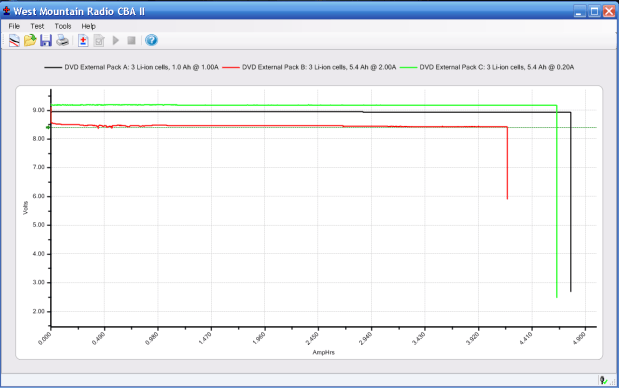Click the "4.900" amp-hour axis value
This screenshot has width=619, height=388.
pos(580,339)
